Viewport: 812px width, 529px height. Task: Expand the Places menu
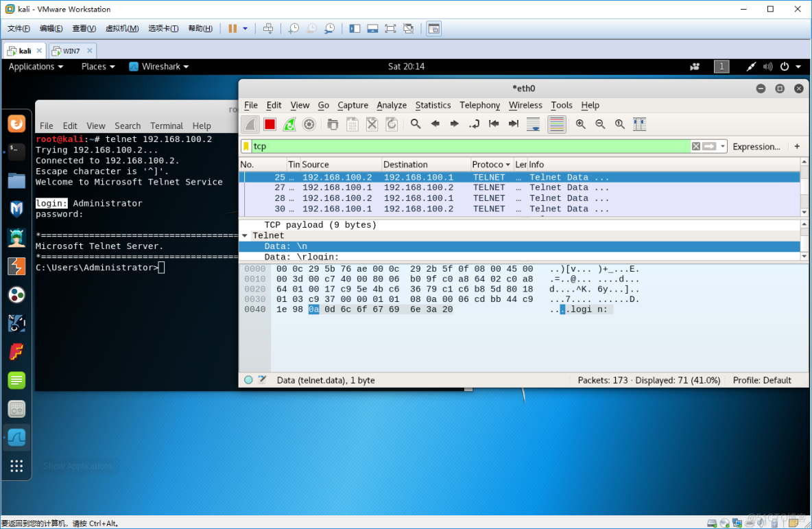point(98,67)
